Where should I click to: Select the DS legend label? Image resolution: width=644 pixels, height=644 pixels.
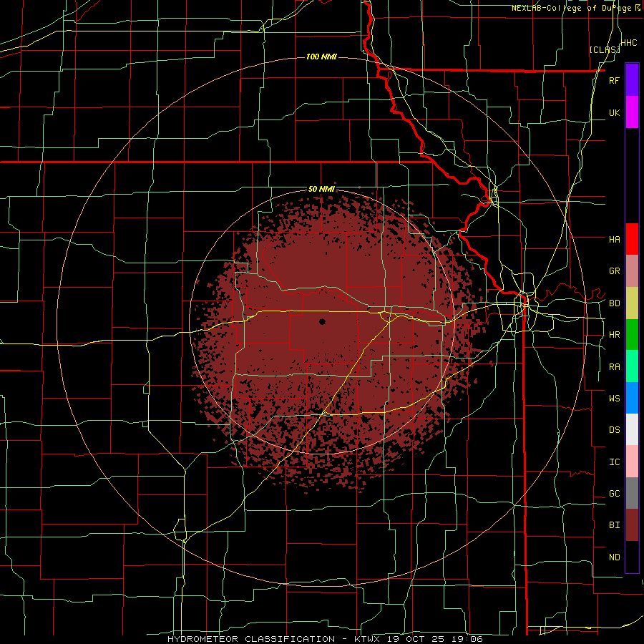click(614, 430)
